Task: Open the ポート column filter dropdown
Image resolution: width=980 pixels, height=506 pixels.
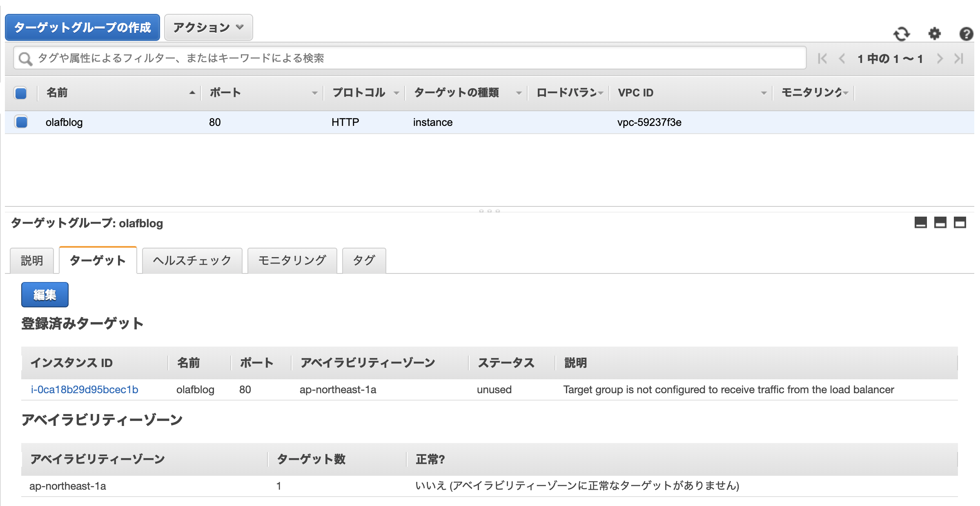Action: [x=314, y=93]
